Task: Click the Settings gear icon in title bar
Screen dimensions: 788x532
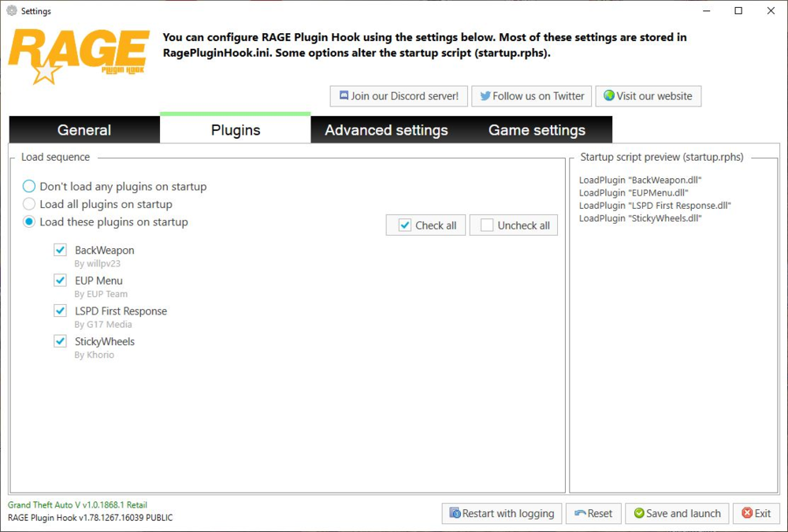Action: [12, 10]
